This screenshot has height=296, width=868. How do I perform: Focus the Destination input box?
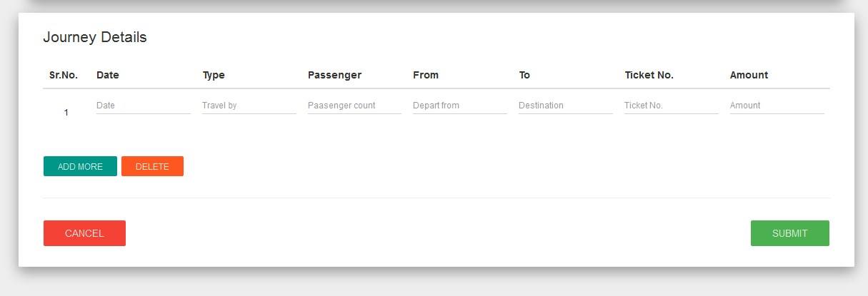coord(565,106)
